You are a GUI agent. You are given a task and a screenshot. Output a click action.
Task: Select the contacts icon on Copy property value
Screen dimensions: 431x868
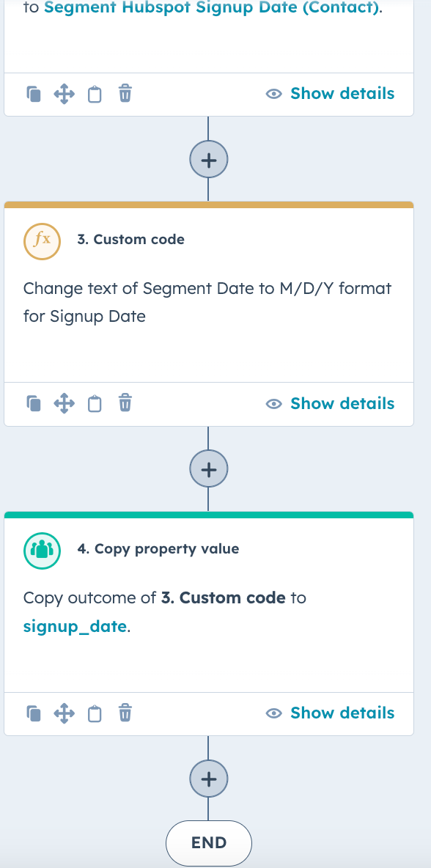pyautogui.click(x=42, y=551)
